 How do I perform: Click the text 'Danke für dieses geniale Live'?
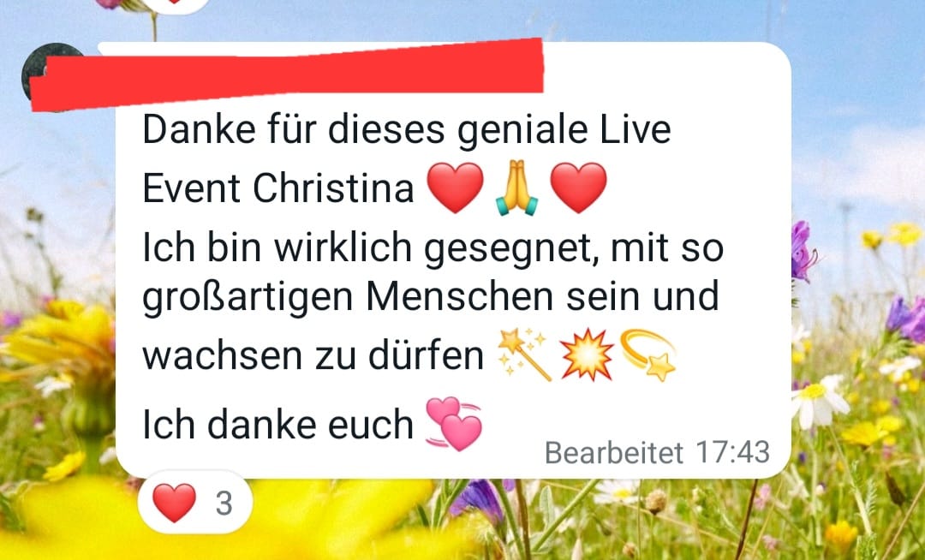click(x=407, y=129)
